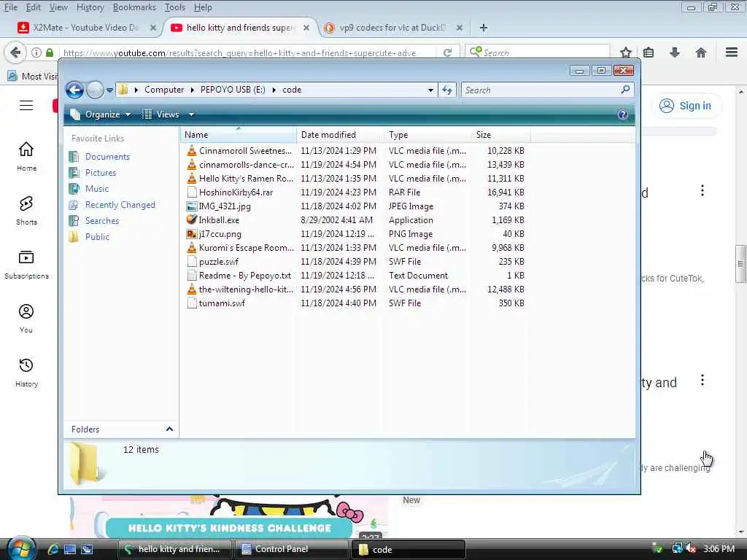This screenshot has height=560, width=747.
Task: Click the Firefox bookmark star icon
Action: [625, 52]
